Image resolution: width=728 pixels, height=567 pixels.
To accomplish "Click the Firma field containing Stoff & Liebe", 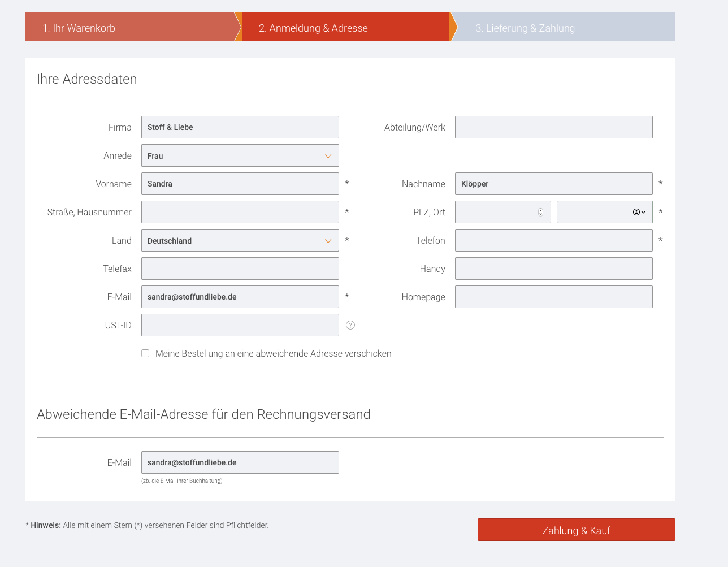I will [240, 127].
